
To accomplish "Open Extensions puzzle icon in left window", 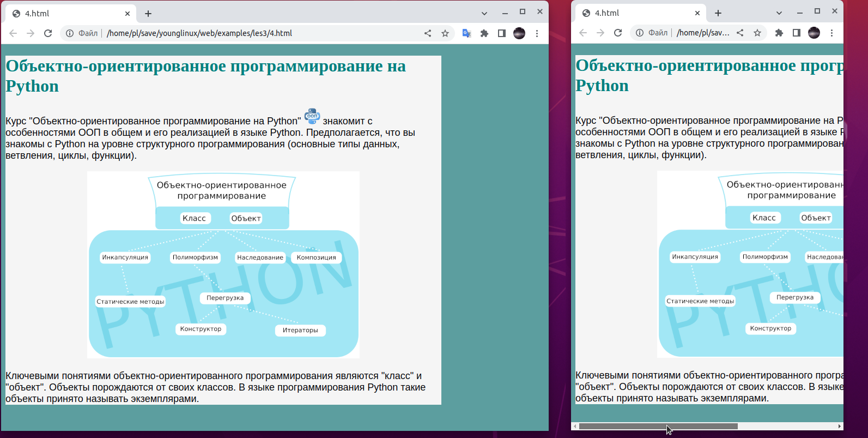I will click(484, 33).
